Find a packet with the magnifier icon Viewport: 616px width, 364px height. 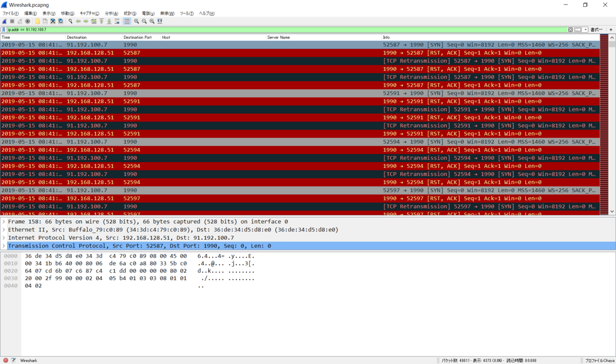pos(70,21)
